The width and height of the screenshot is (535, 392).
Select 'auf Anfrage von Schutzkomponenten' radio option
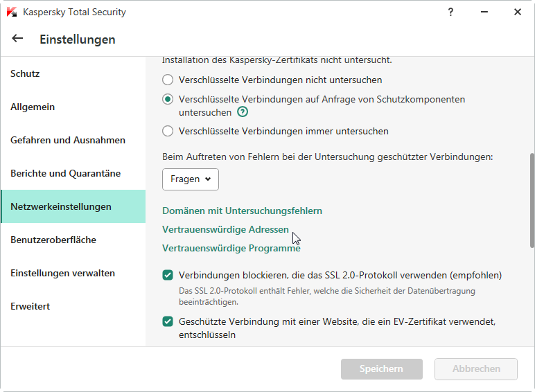tap(168, 99)
